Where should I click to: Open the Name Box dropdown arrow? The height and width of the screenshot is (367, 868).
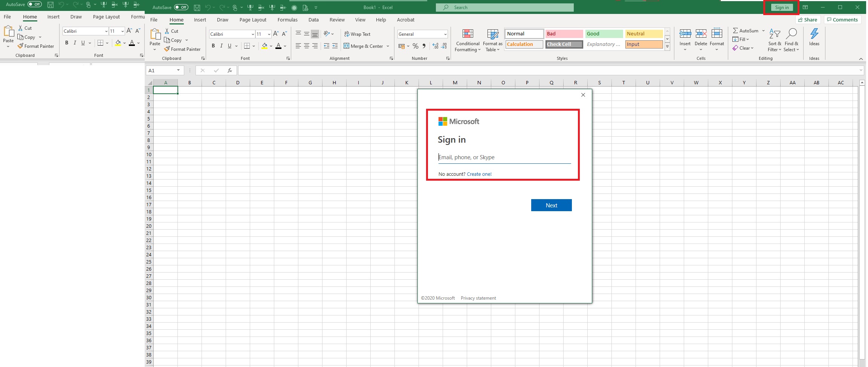(x=178, y=70)
